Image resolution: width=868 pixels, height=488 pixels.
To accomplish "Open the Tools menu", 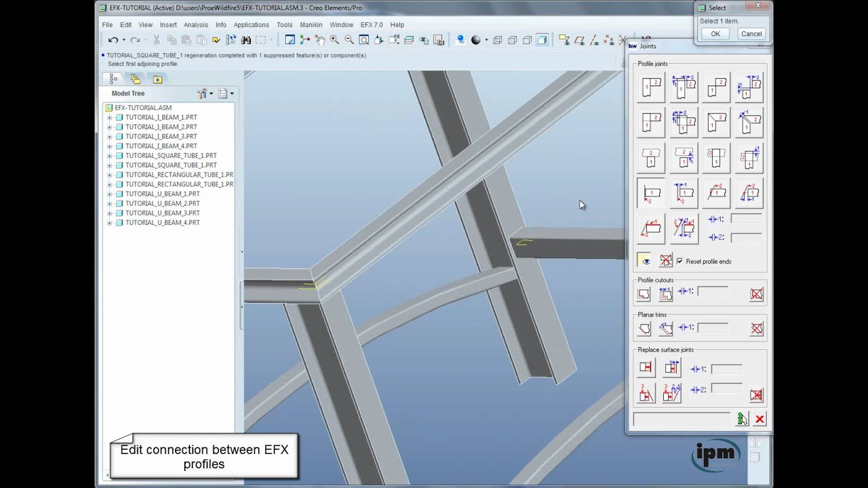I will point(284,25).
